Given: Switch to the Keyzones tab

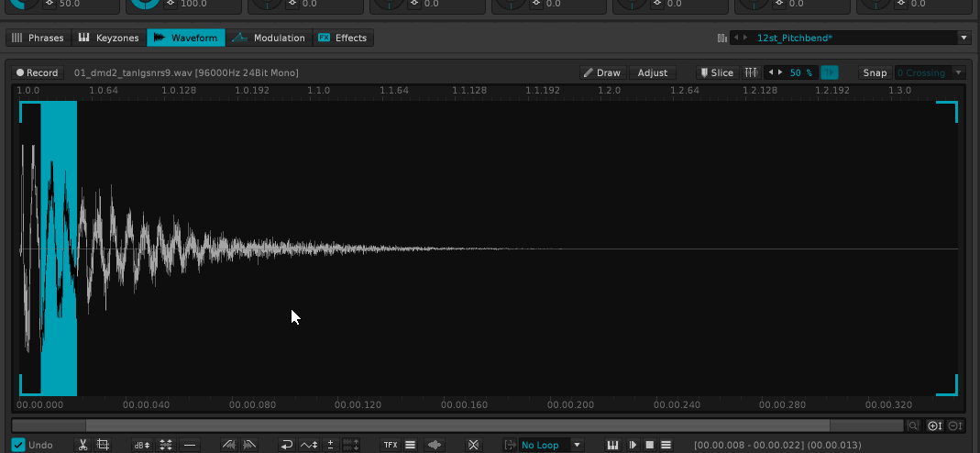Looking at the screenshot, I should (x=108, y=39).
